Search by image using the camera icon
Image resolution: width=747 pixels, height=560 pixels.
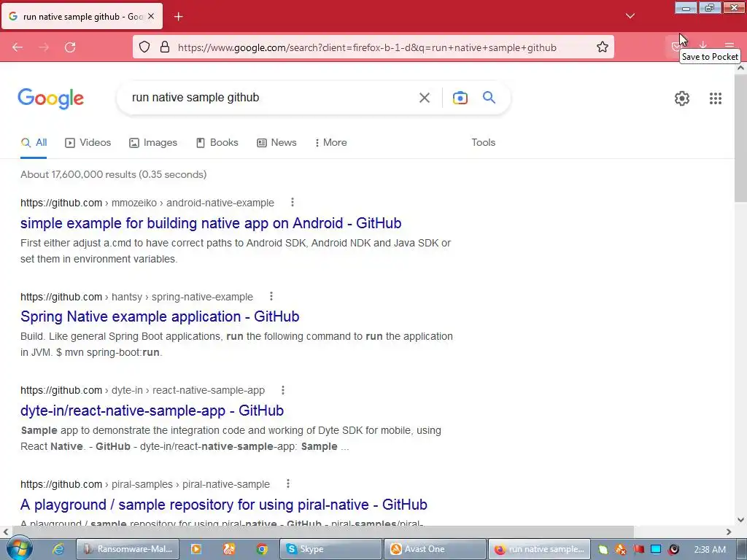(x=460, y=98)
